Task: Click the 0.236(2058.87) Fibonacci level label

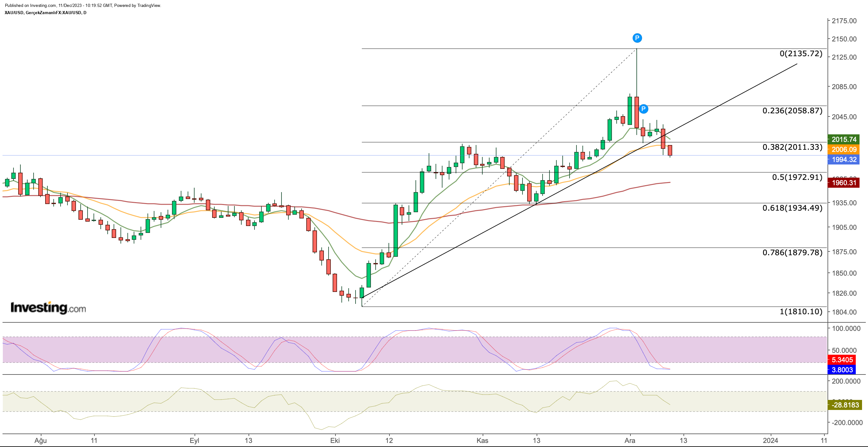Action: 792,110
